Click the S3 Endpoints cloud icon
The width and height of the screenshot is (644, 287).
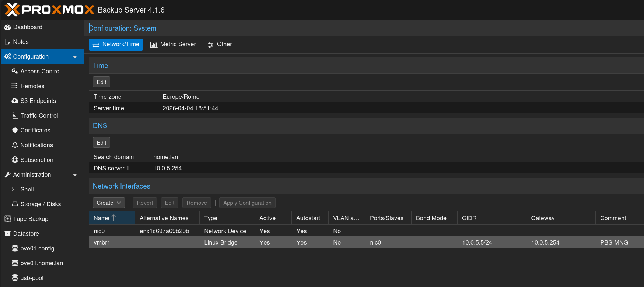(x=15, y=101)
